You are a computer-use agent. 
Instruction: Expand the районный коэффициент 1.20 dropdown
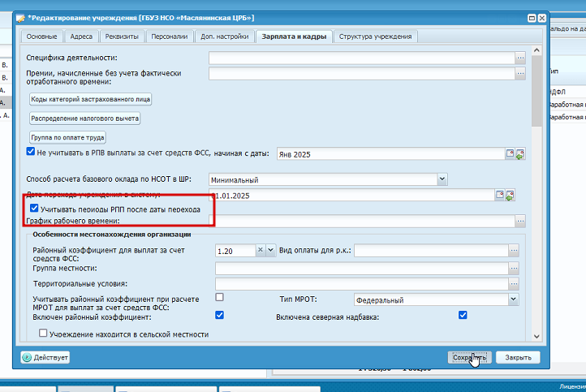click(x=270, y=250)
